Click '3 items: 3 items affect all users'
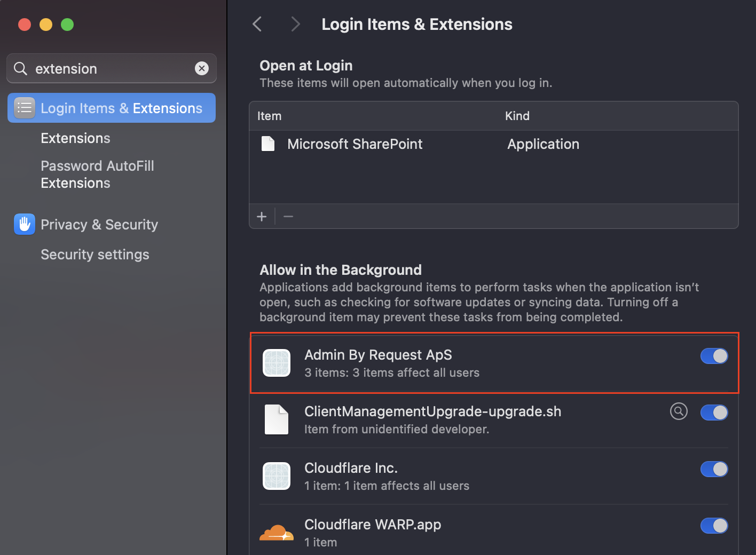Screen dimensions: 756x555 tap(392, 372)
